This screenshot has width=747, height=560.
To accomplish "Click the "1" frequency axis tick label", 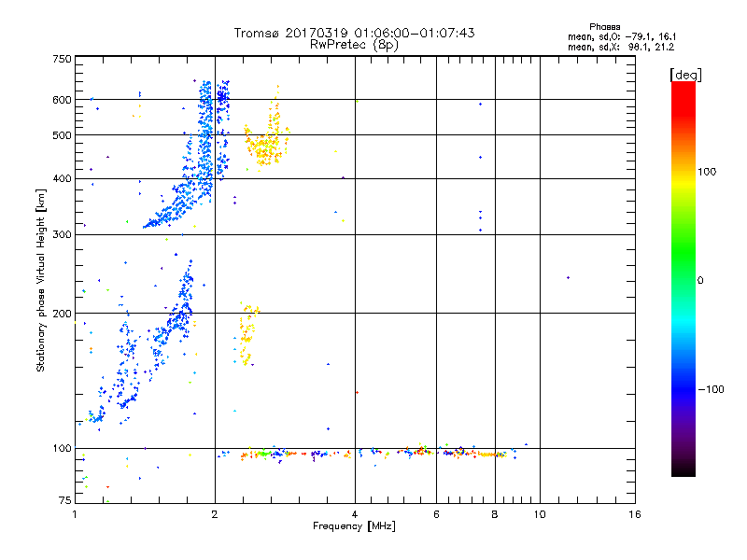I will coord(75,514).
